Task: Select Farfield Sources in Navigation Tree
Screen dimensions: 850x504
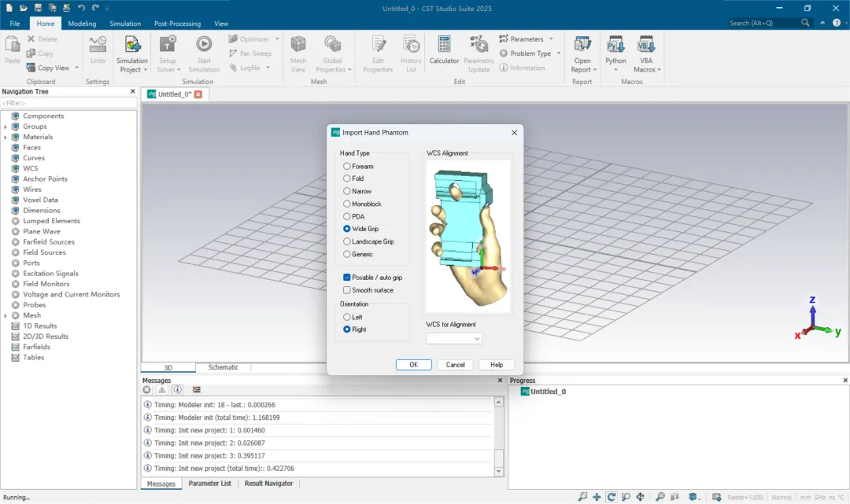Action: (49, 242)
